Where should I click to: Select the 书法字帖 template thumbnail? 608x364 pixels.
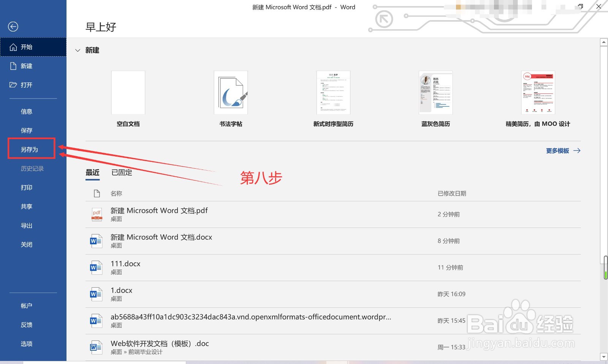click(231, 92)
